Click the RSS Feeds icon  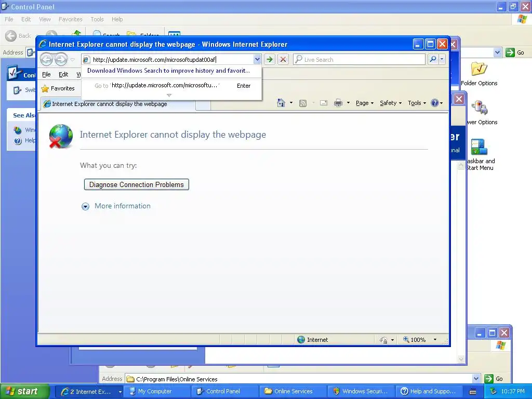[303, 103]
